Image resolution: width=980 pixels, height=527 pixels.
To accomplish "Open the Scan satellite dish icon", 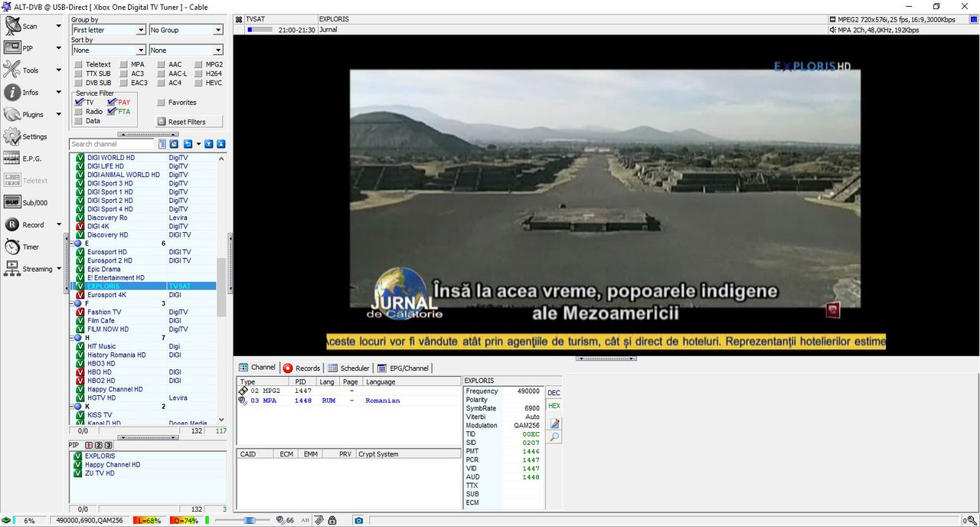I will click(x=13, y=25).
